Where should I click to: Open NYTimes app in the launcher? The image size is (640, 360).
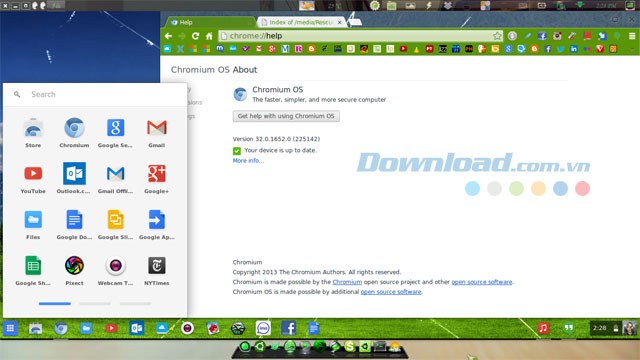(156, 270)
